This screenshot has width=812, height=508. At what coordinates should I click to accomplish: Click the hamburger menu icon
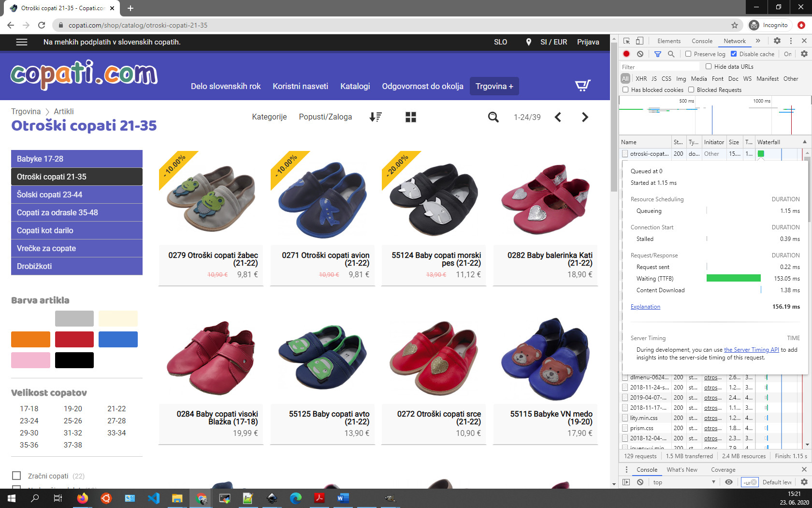click(22, 42)
